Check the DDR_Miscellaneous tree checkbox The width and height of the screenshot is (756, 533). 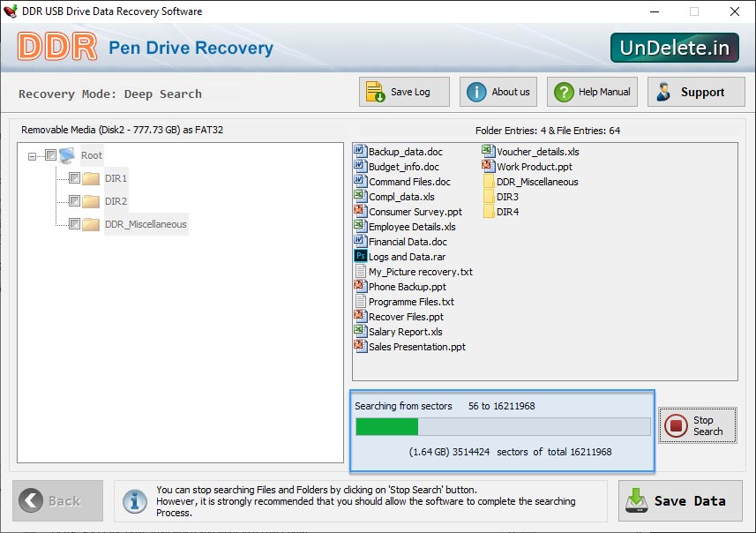[74, 224]
